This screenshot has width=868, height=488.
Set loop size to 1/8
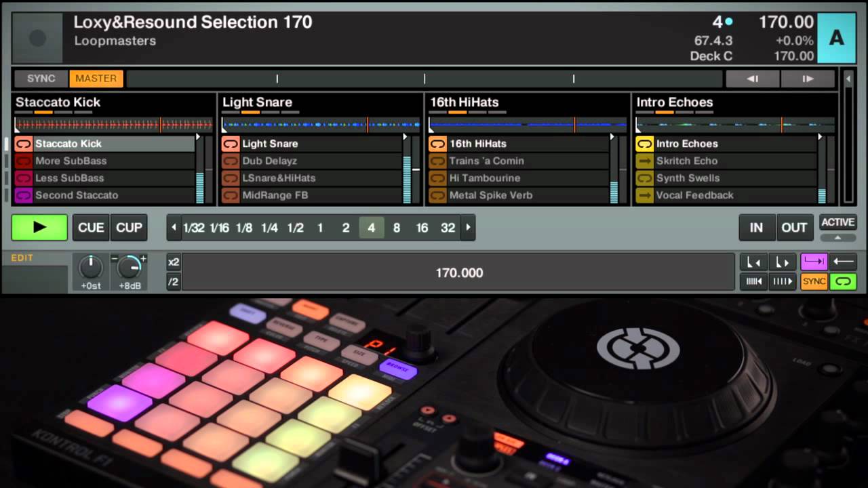coord(244,228)
